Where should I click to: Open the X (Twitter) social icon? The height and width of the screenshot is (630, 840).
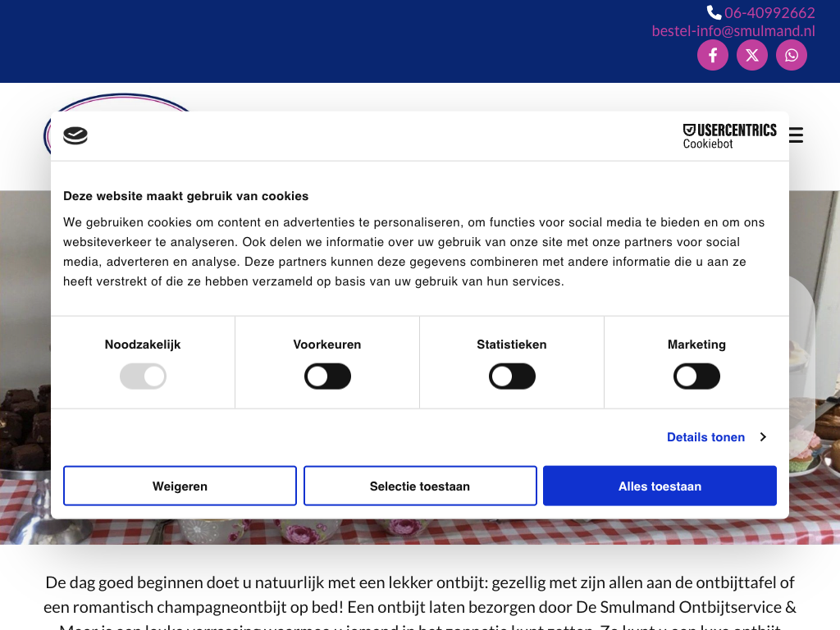click(752, 55)
